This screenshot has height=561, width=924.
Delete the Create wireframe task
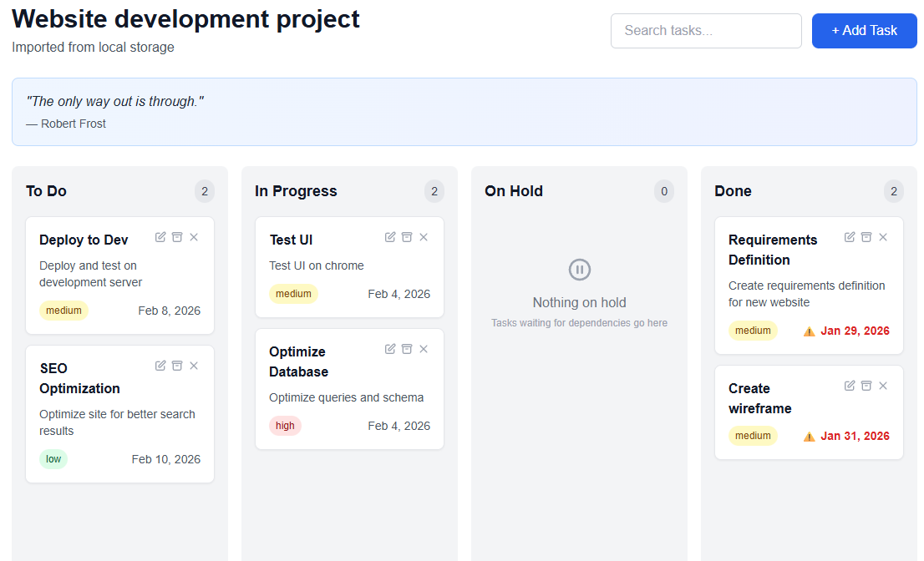[883, 386]
